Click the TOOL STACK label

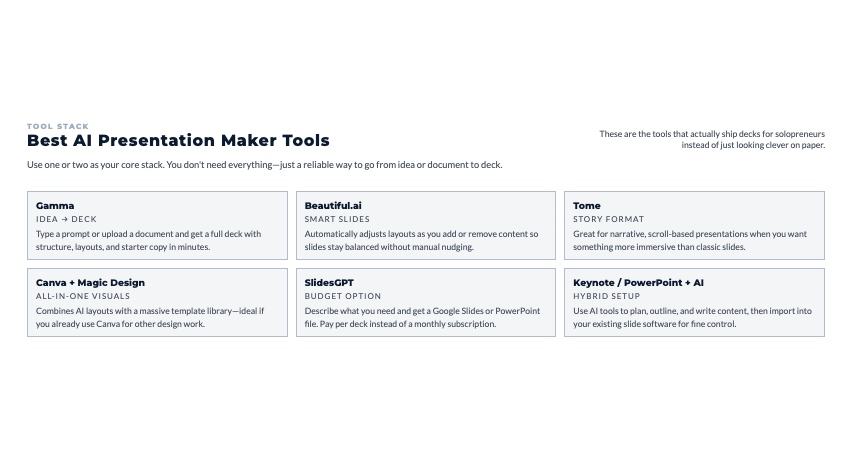(58, 126)
